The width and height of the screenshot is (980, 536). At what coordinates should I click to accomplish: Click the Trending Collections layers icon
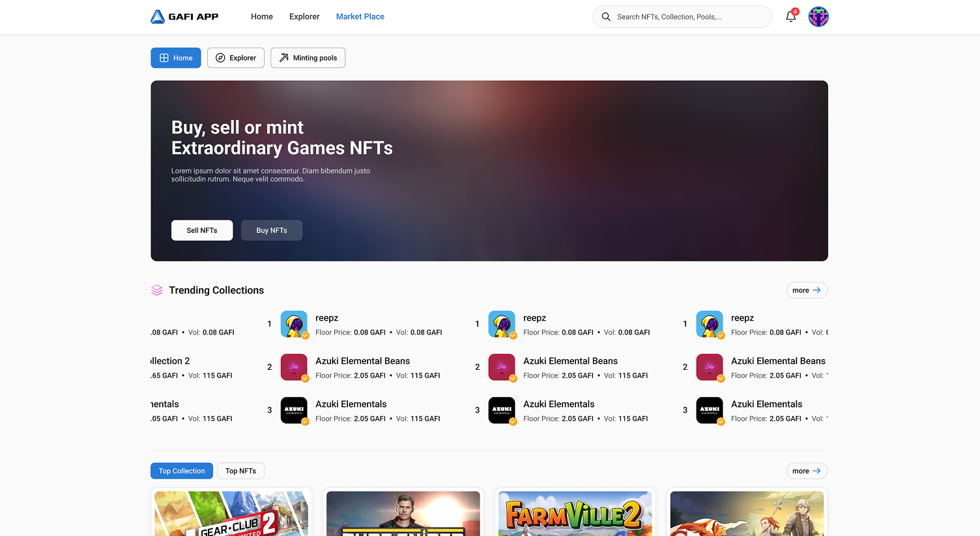pos(156,290)
